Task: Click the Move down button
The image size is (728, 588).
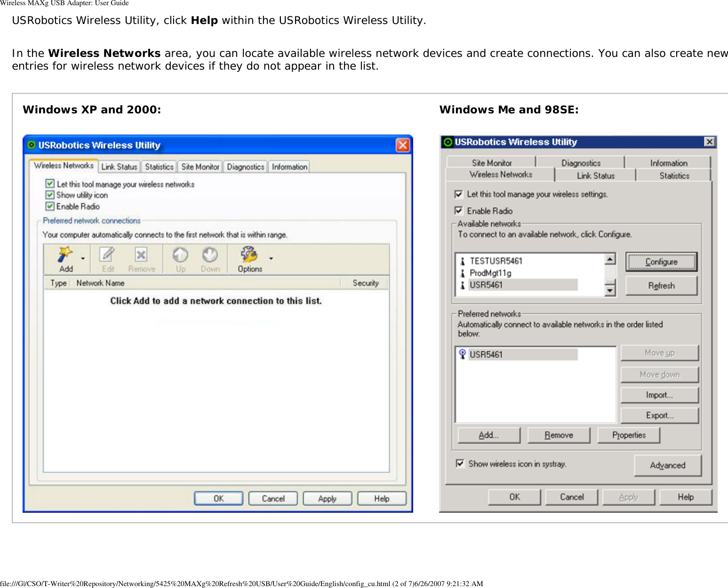Action: point(659,374)
